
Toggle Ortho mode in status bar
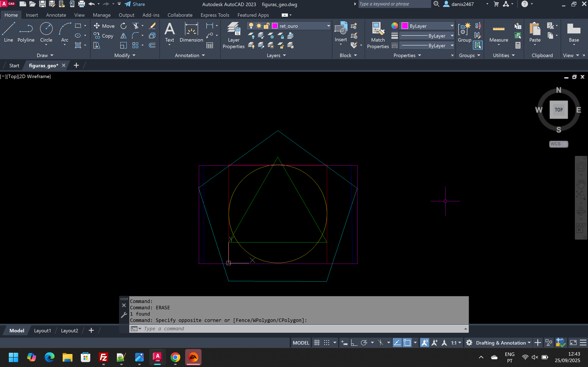pyautogui.click(x=354, y=343)
